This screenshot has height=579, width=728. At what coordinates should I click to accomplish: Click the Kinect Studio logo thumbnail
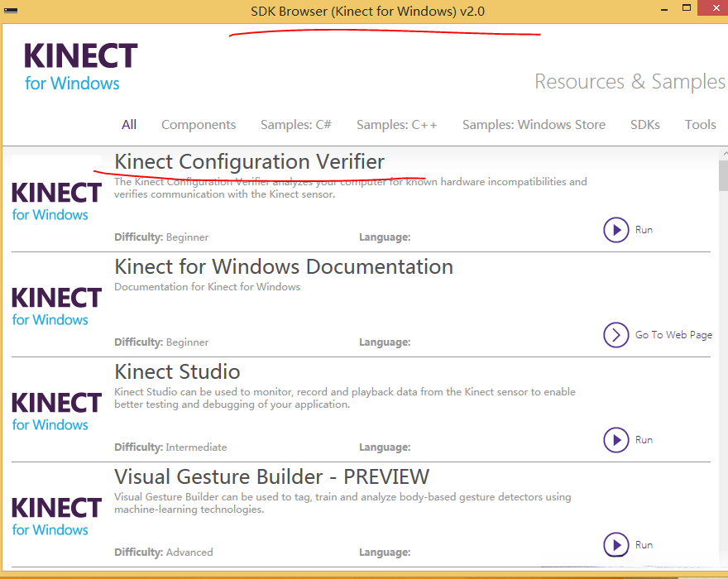tap(56, 411)
